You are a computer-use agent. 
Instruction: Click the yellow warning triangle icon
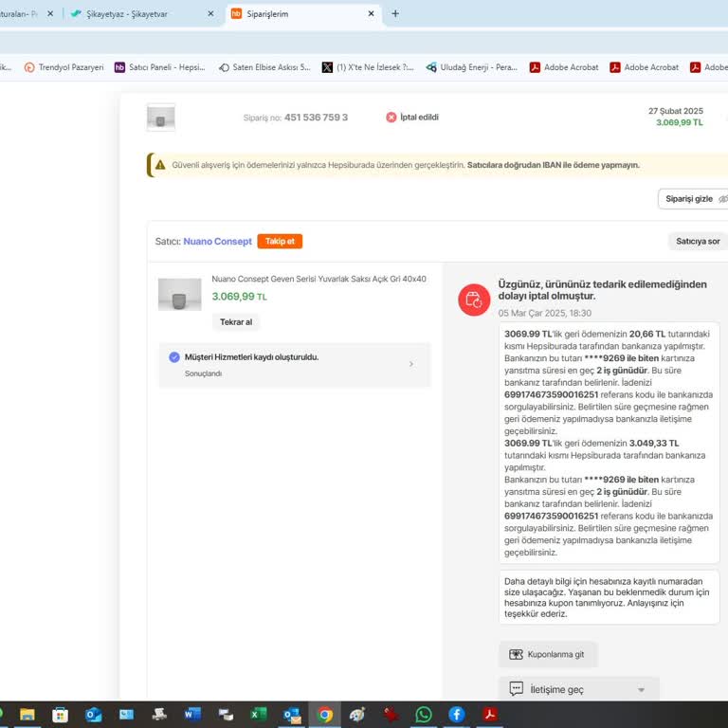160,165
